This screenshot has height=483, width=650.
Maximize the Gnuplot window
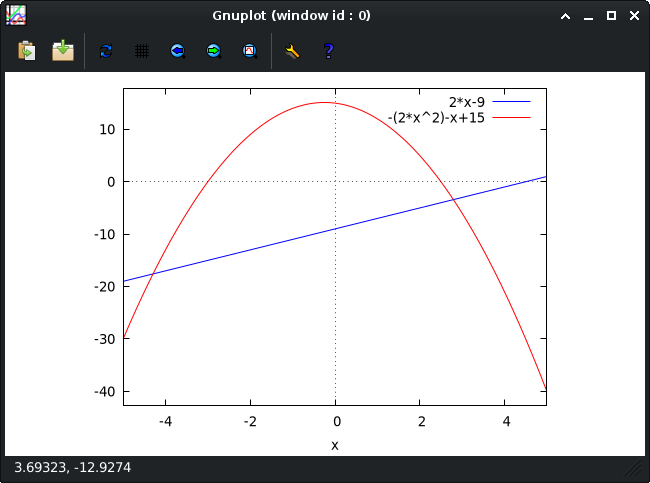pos(611,16)
